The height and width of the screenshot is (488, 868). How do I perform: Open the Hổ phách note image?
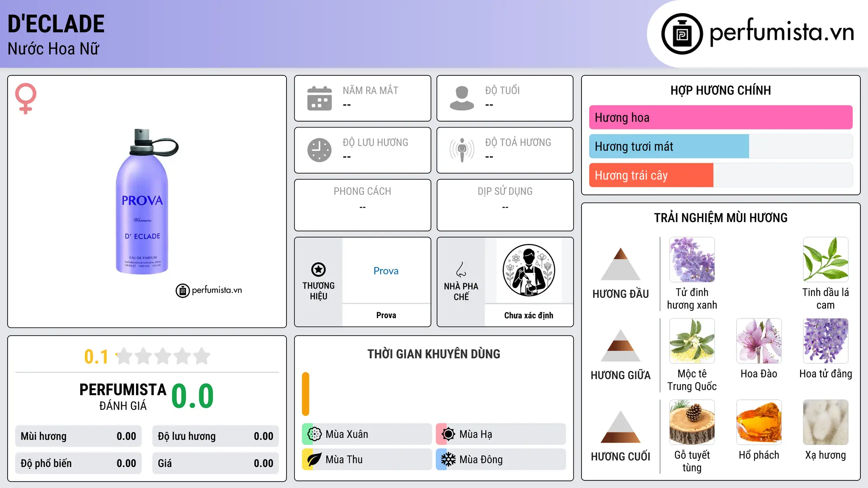click(x=759, y=422)
